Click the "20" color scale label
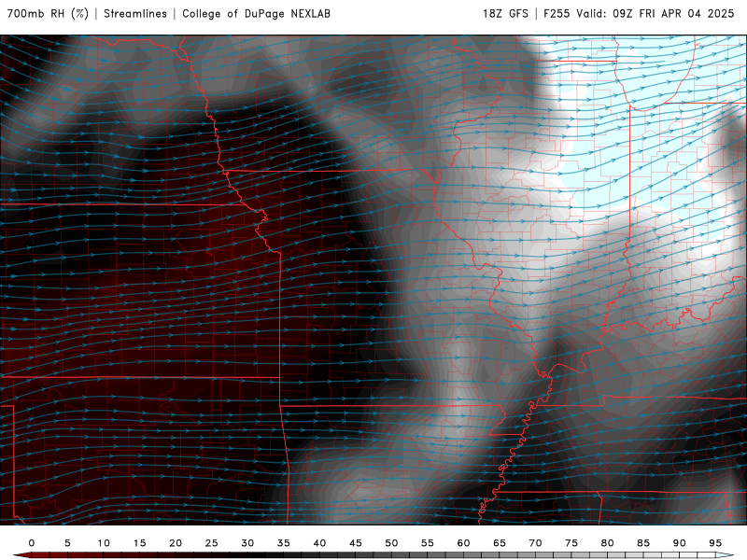 click(x=176, y=543)
